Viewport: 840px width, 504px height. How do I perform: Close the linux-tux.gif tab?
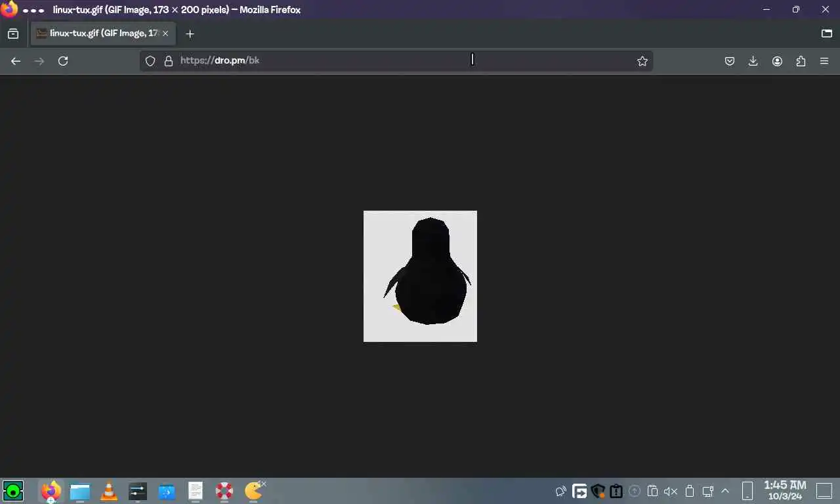tap(165, 33)
